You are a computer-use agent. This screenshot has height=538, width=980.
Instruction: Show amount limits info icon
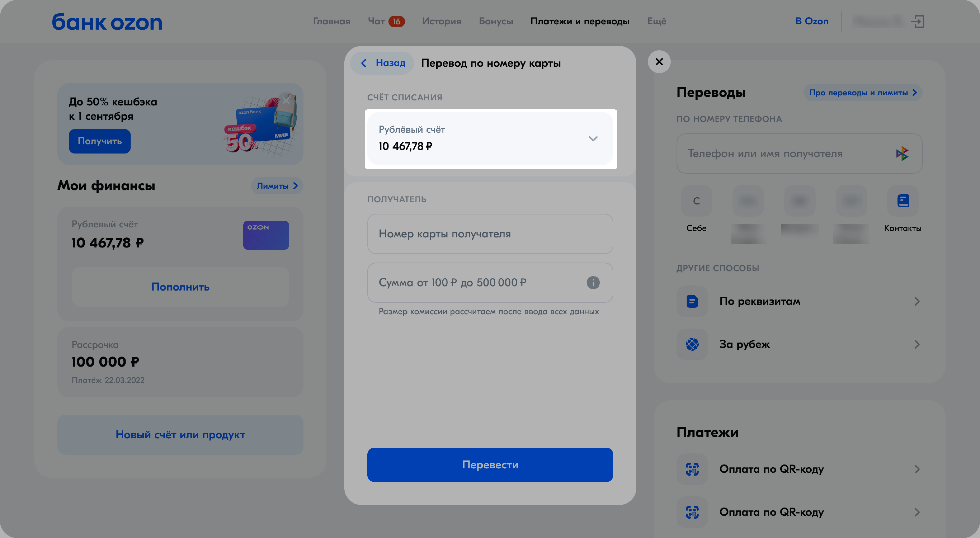593,282
